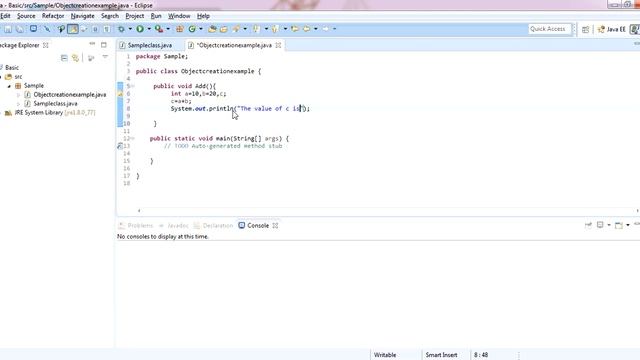640x360 pixels.
Task: Minimize the Package Explorer panel
Action: coord(92,44)
